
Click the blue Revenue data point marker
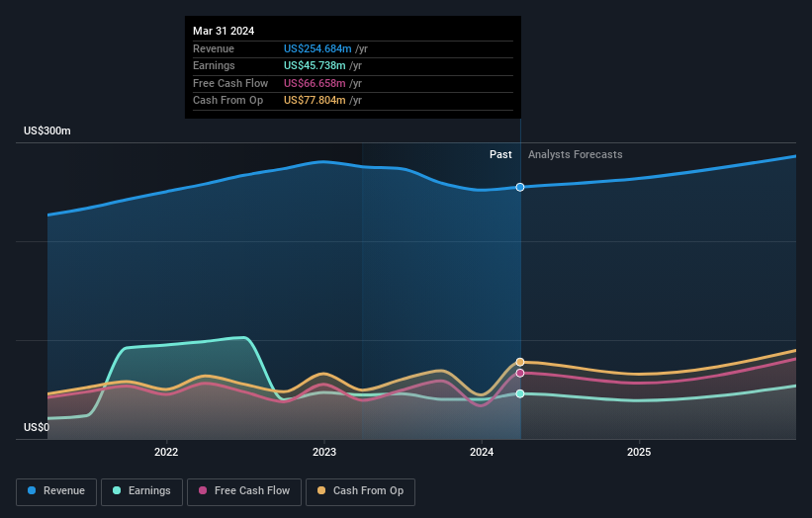tap(520, 187)
